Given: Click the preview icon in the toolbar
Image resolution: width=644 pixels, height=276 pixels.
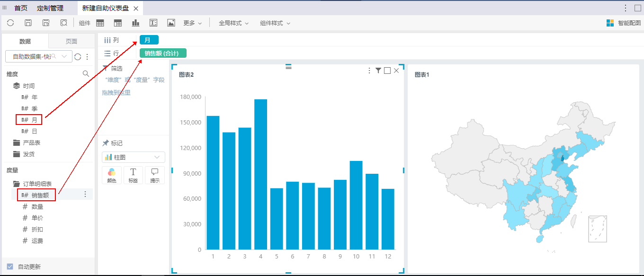Looking at the screenshot, I should [x=64, y=23].
